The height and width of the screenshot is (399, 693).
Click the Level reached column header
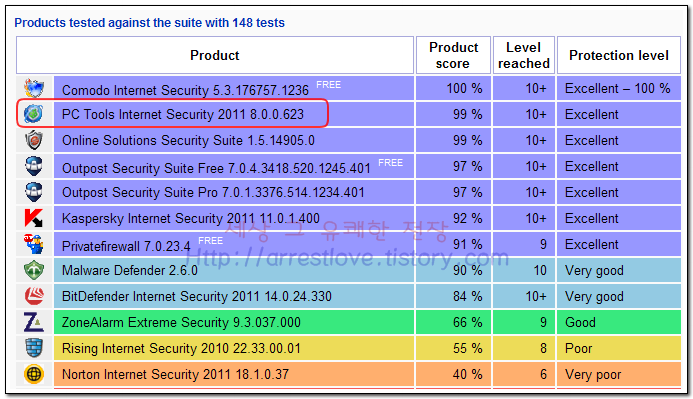tap(524, 55)
